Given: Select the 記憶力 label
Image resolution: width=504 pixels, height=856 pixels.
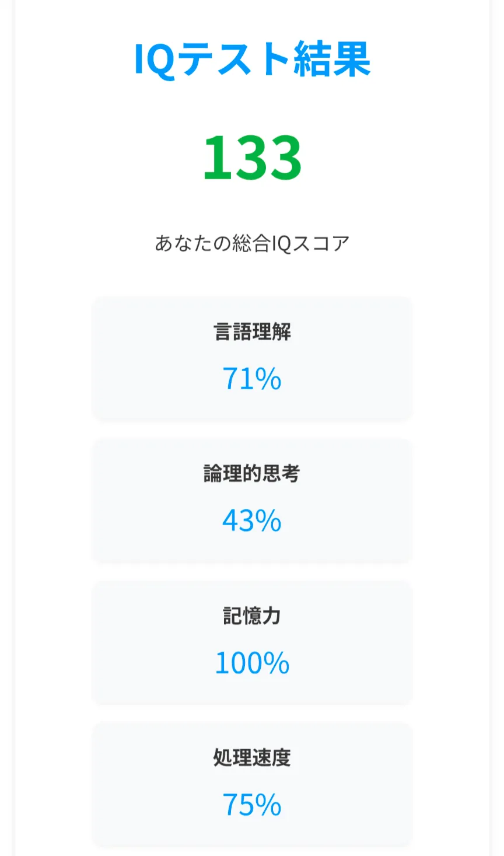Looking at the screenshot, I should pyautogui.click(x=252, y=616).
